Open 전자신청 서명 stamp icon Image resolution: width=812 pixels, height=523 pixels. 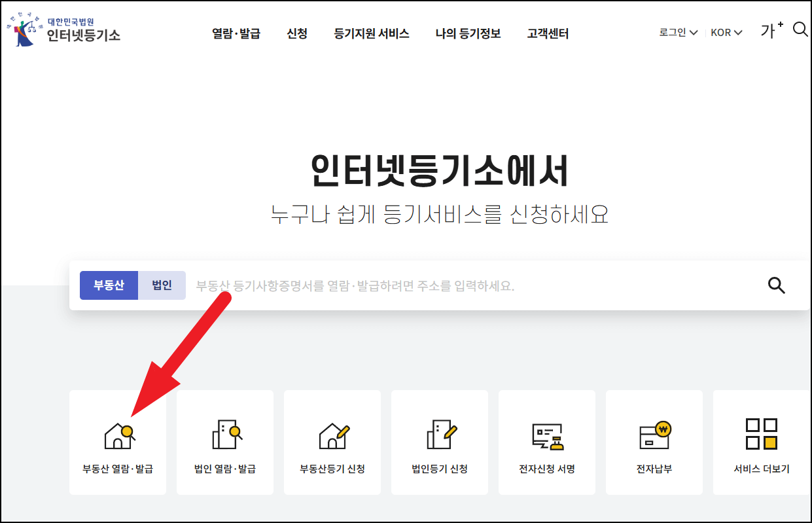coord(548,437)
